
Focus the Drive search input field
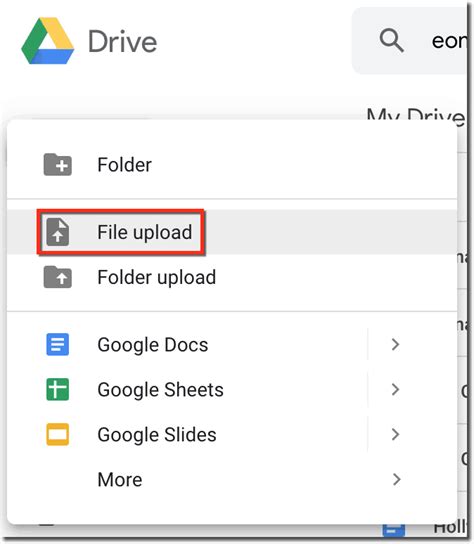[409, 41]
